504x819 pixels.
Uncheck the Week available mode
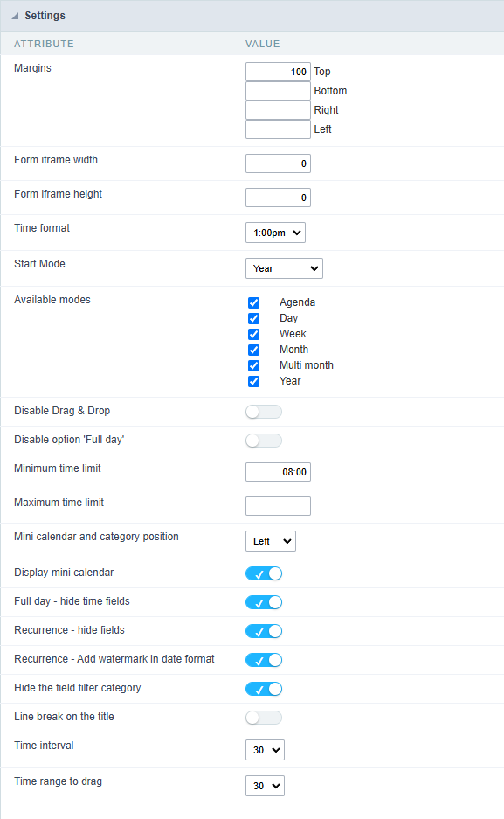(x=253, y=333)
